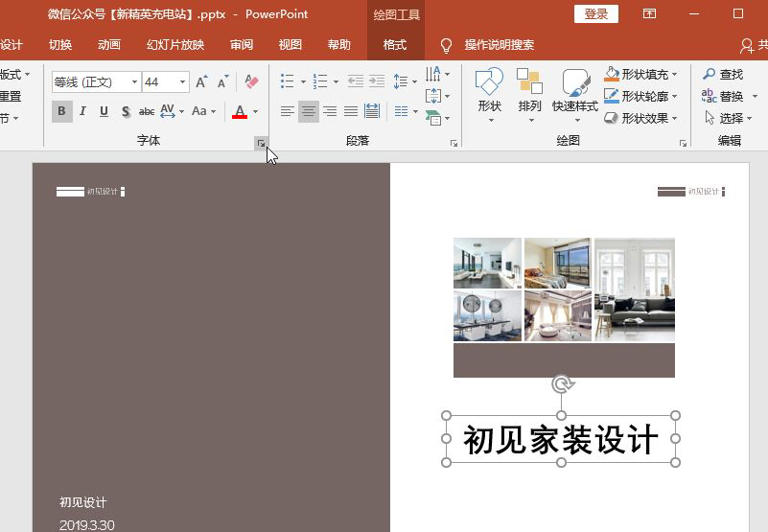The image size is (768, 532).
Task: Apply strikethrough to text
Action: point(146,111)
